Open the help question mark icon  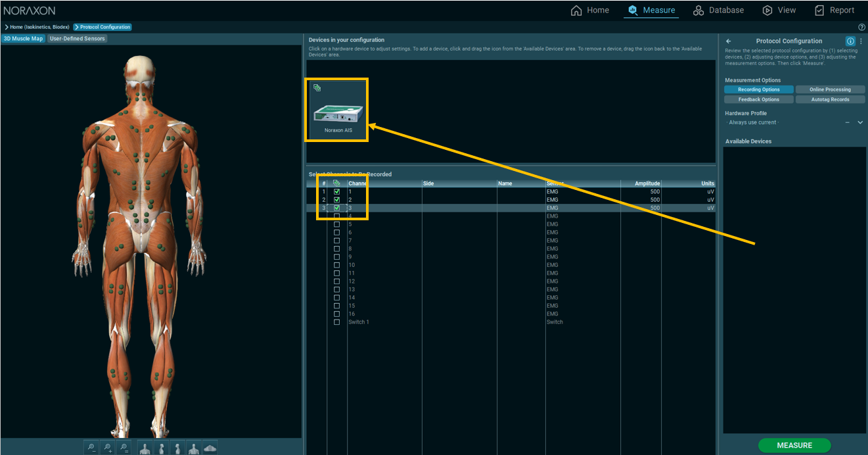(861, 27)
